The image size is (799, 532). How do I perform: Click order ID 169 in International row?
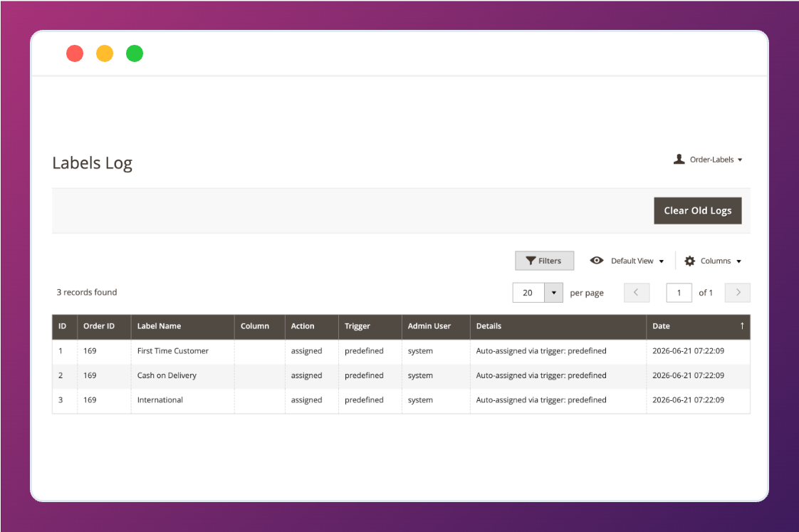pyautogui.click(x=90, y=400)
